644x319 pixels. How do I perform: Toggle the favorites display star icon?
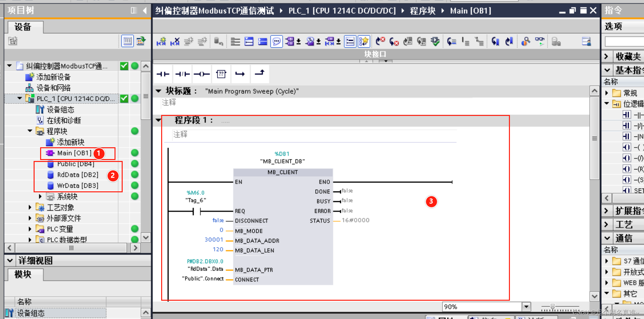click(x=364, y=41)
